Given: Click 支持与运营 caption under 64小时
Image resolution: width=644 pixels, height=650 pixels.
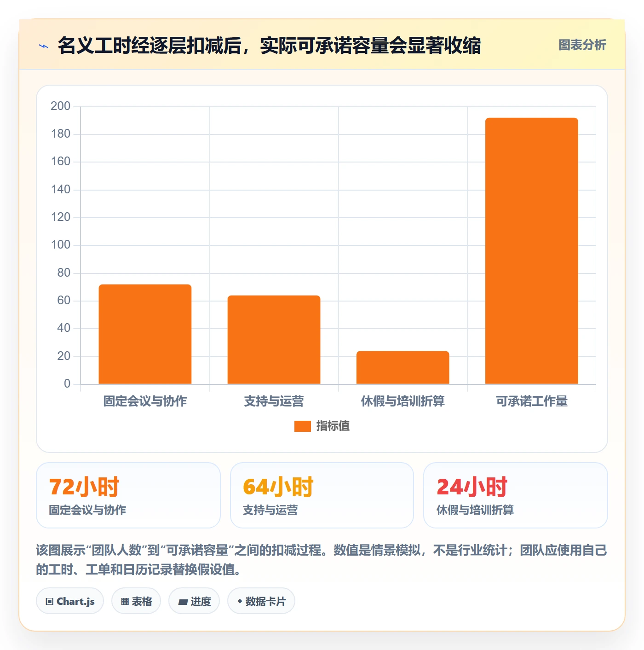Looking at the screenshot, I should (270, 510).
